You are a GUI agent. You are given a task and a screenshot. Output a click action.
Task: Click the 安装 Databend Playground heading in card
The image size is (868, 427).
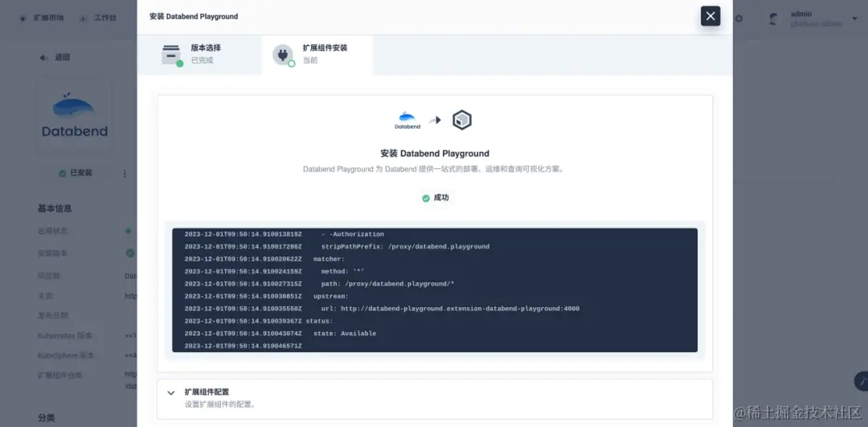pos(435,154)
